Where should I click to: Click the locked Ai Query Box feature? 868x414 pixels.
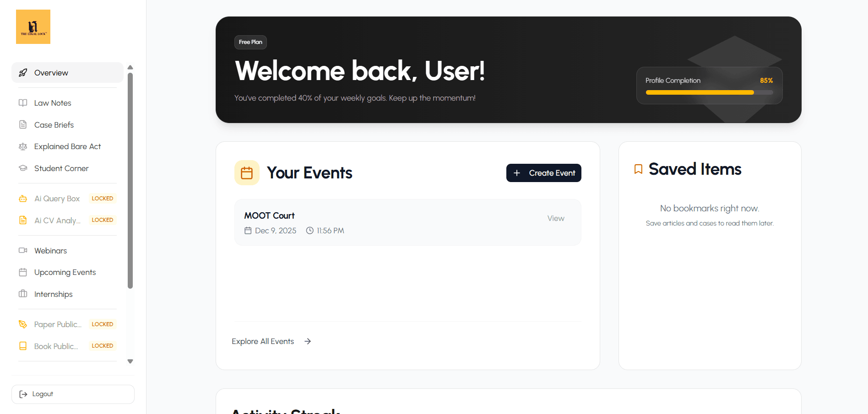[x=56, y=198]
